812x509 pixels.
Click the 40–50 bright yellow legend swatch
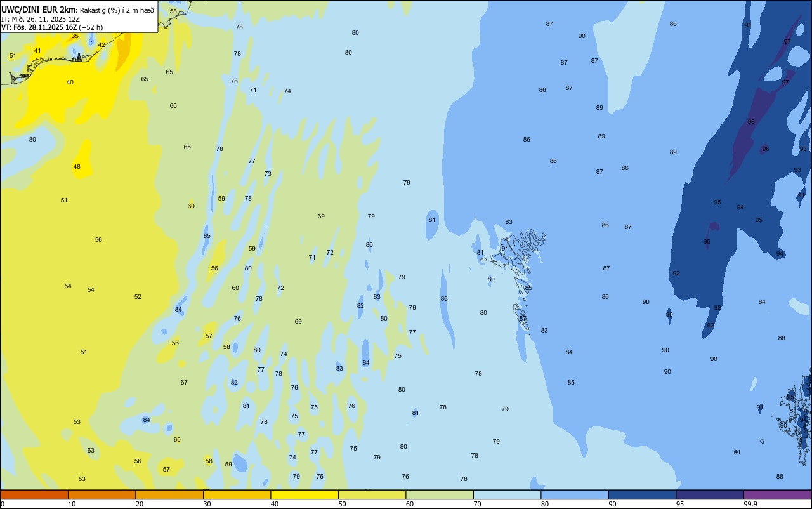(304, 494)
